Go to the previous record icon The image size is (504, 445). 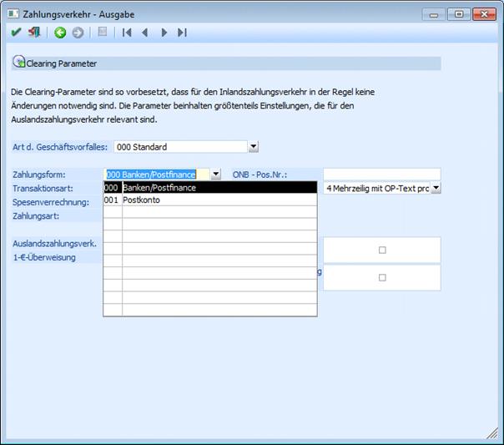coord(145,33)
